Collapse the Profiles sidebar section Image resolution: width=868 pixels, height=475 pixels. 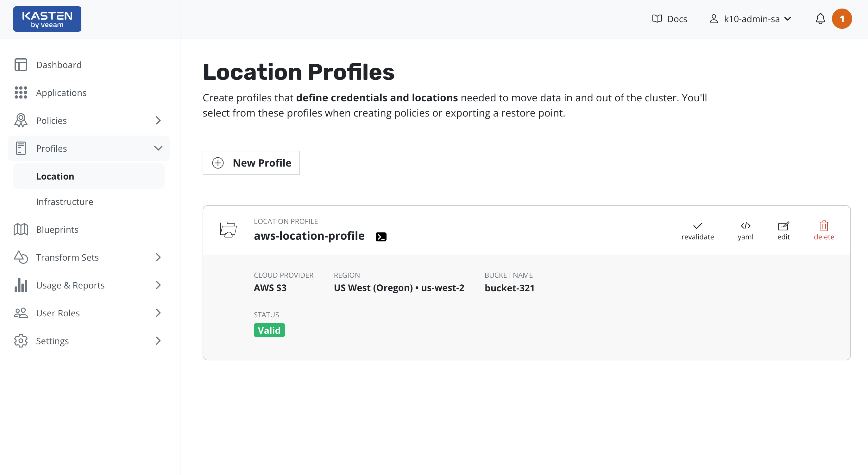158,148
